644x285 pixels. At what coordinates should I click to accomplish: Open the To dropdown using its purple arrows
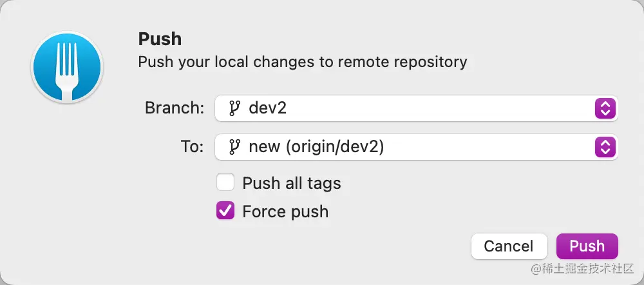(x=604, y=147)
